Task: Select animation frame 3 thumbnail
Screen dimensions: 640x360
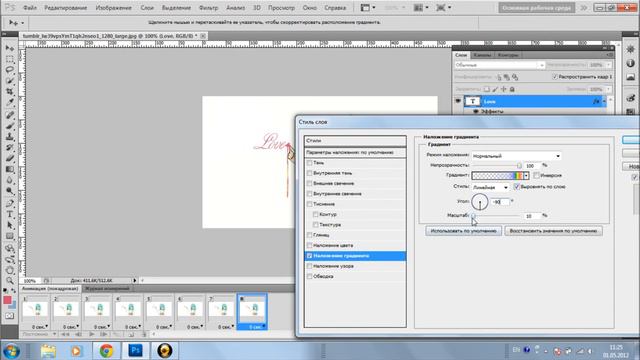Action: click(97, 310)
